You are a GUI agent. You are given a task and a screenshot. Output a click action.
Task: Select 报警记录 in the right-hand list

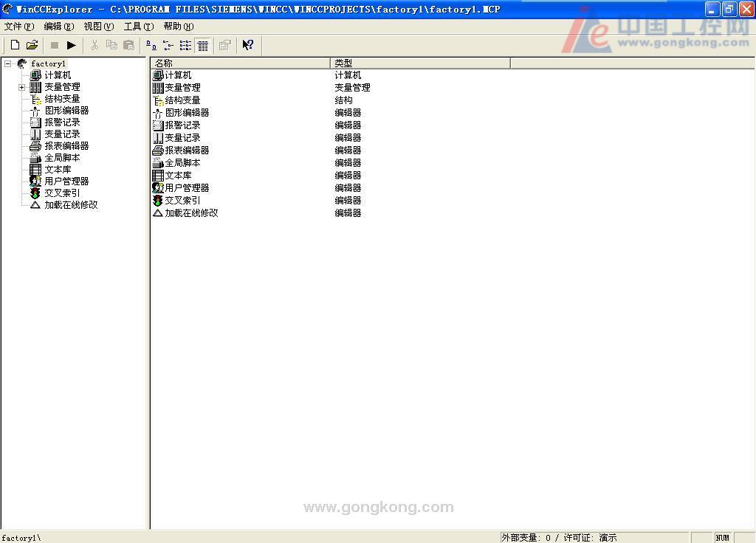[x=182, y=125]
